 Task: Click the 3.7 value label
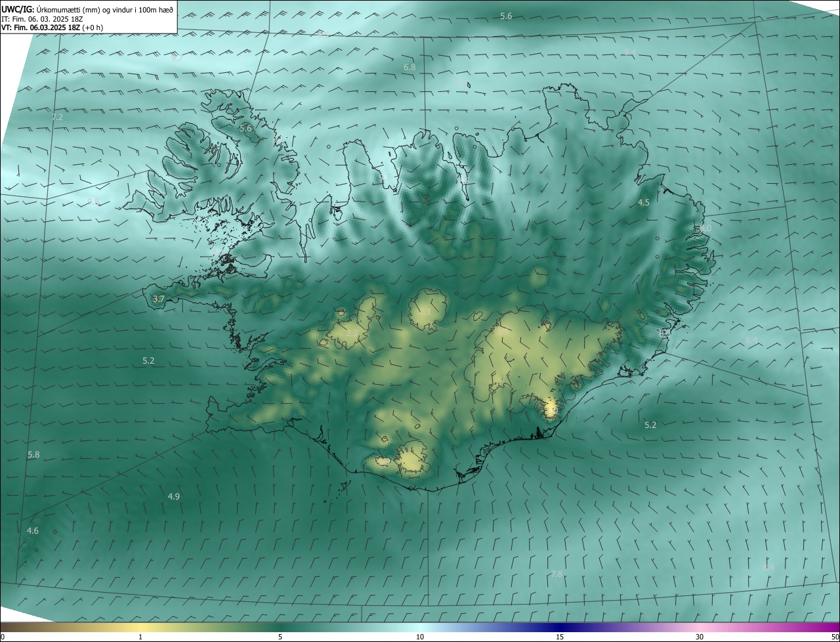pos(158,299)
